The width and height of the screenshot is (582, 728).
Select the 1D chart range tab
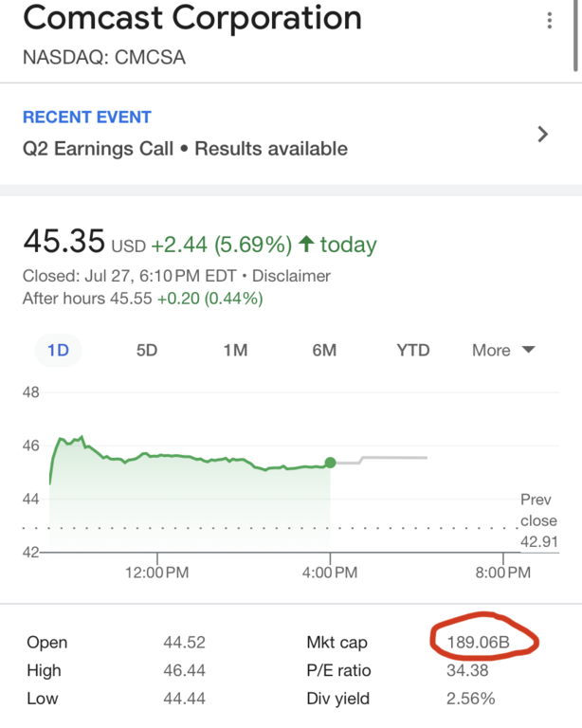58,350
